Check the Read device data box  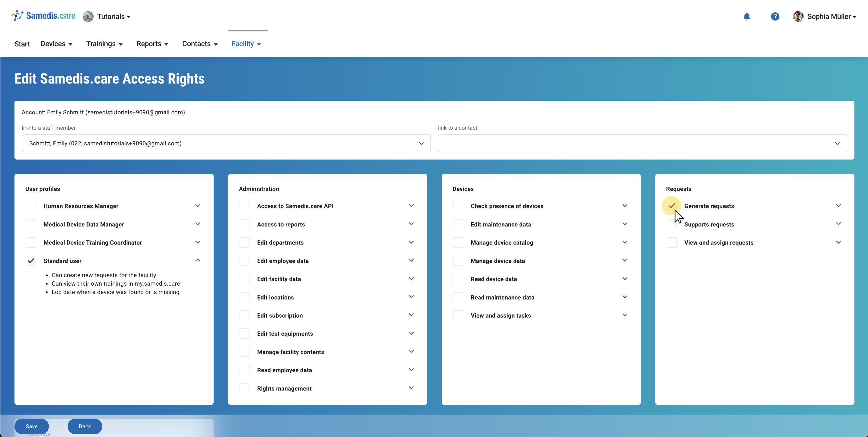[458, 279]
